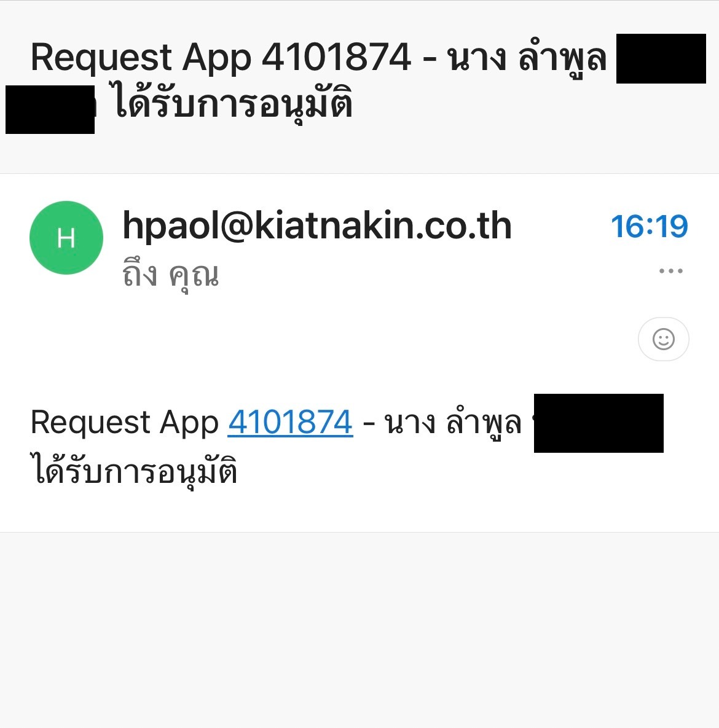Select name นาง ลำพูล in message body

click(454, 422)
